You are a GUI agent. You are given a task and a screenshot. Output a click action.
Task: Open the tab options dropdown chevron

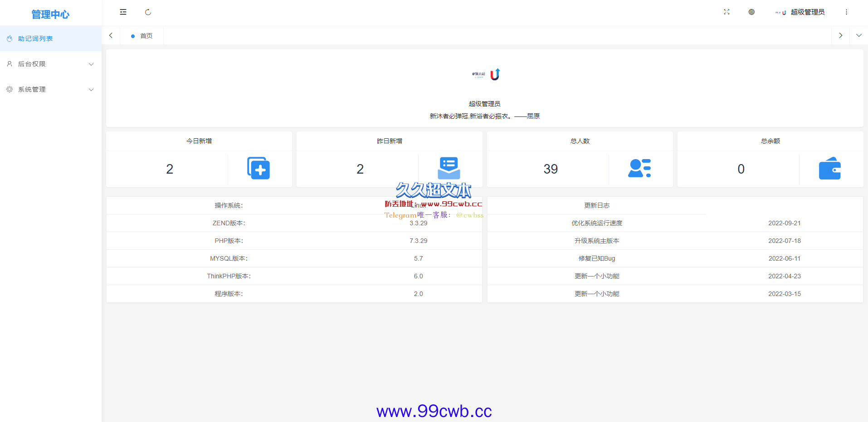tap(859, 35)
